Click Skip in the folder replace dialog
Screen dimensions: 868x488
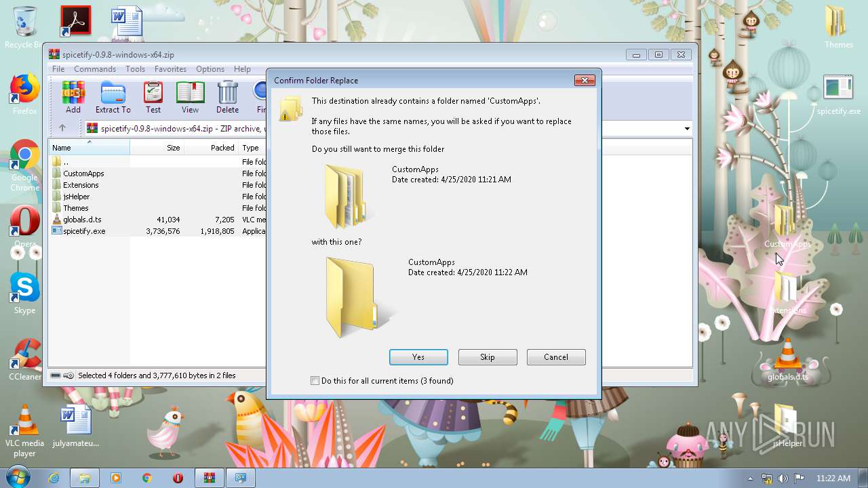click(x=488, y=357)
